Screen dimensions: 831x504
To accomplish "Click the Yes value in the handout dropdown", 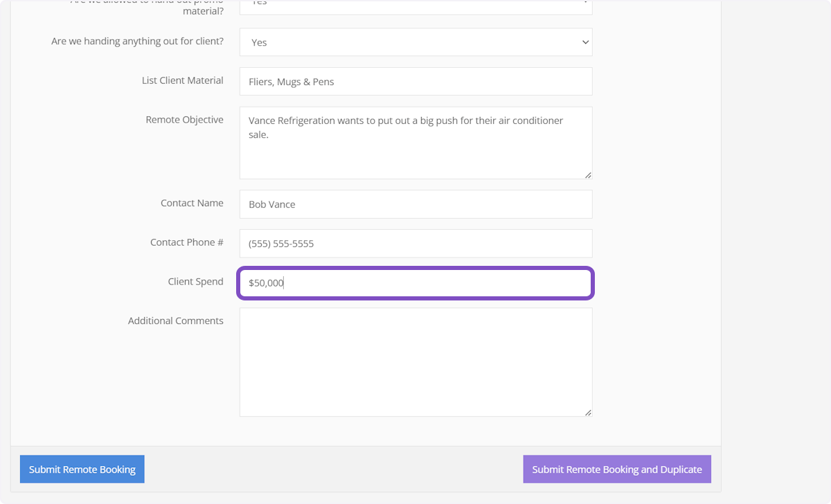I will coord(259,42).
